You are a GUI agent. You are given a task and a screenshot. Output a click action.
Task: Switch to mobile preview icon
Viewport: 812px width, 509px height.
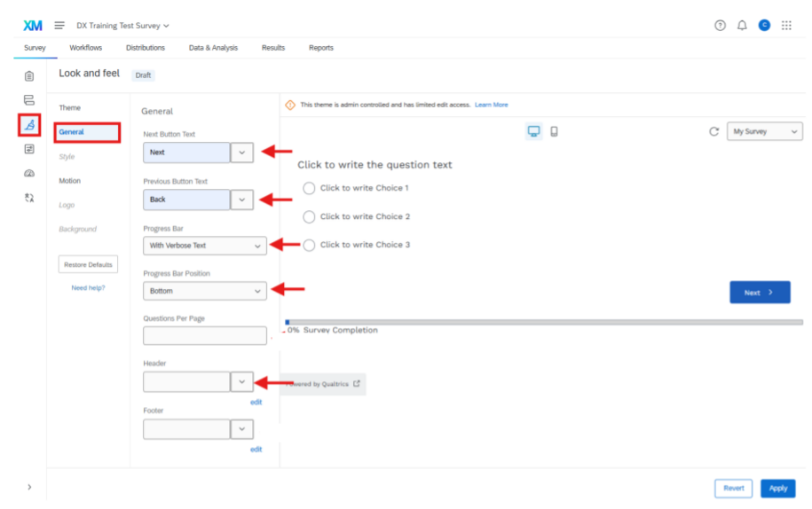pyautogui.click(x=554, y=131)
